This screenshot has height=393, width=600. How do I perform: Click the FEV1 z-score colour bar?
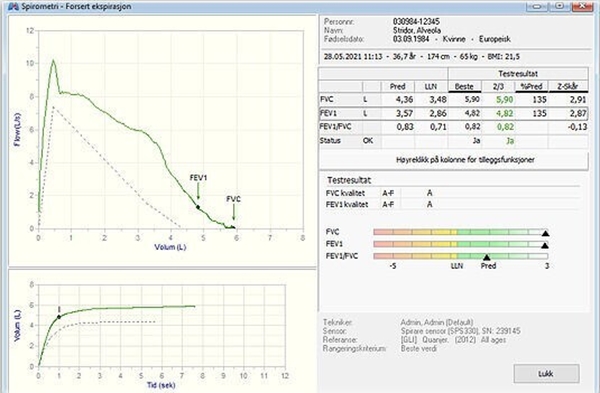pos(461,244)
